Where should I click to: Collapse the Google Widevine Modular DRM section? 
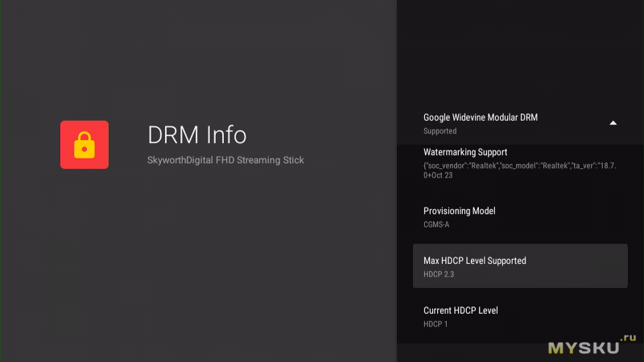click(613, 123)
